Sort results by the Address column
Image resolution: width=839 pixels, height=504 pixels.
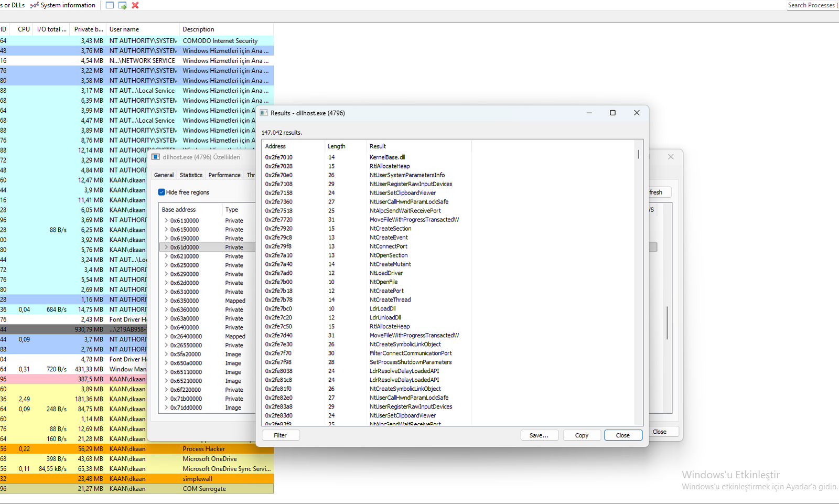tap(293, 146)
